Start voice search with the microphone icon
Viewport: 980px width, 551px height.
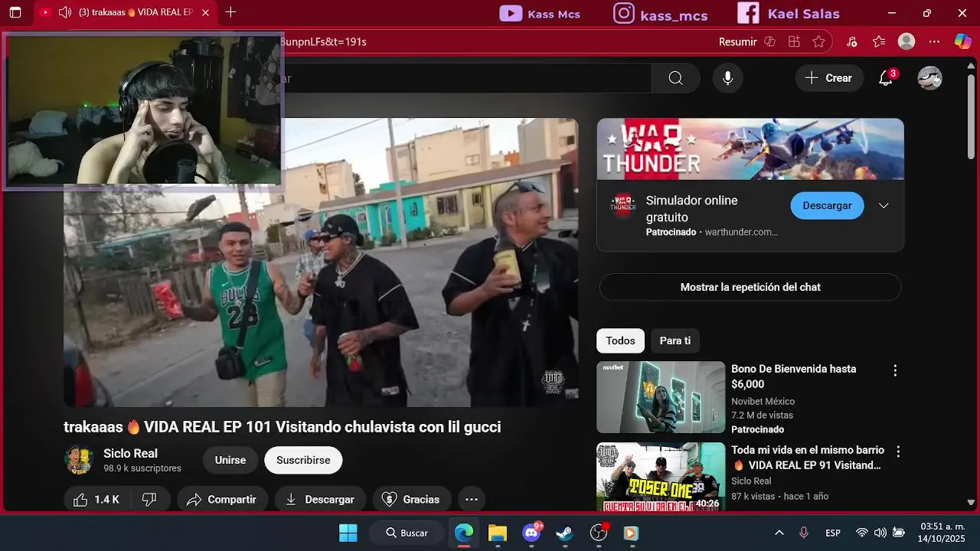[727, 78]
